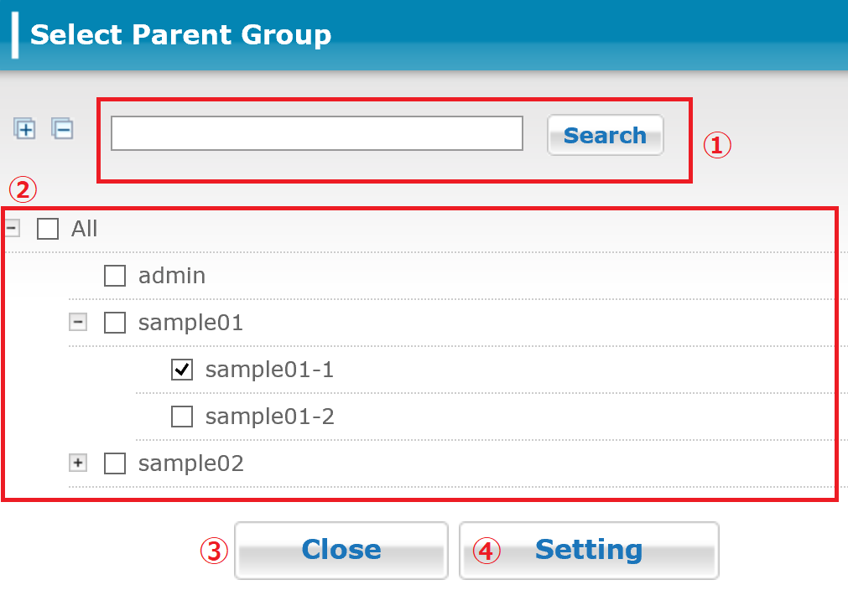The image size is (848, 616).
Task: Click the expand-all groups icon
Action: coord(25,129)
